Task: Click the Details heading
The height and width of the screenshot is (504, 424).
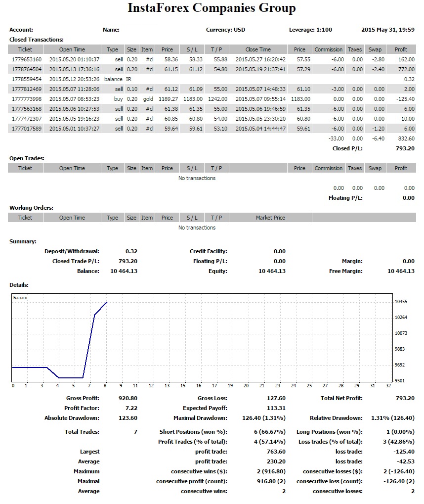Action: coord(19,285)
